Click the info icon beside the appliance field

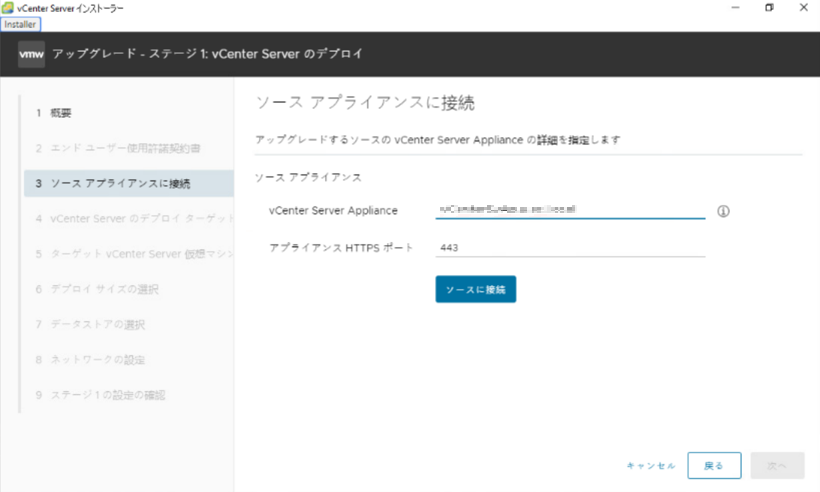pos(723,211)
